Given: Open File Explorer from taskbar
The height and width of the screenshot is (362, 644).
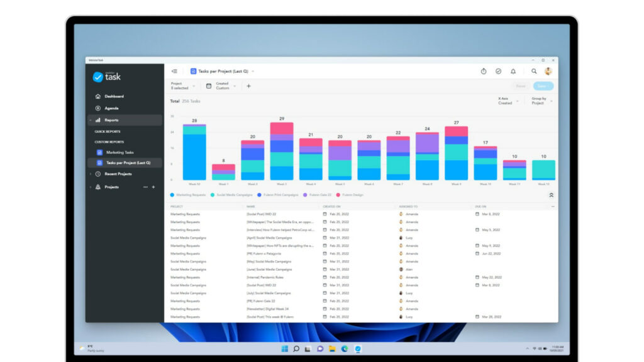Looking at the screenshot, I should [332, 349].
